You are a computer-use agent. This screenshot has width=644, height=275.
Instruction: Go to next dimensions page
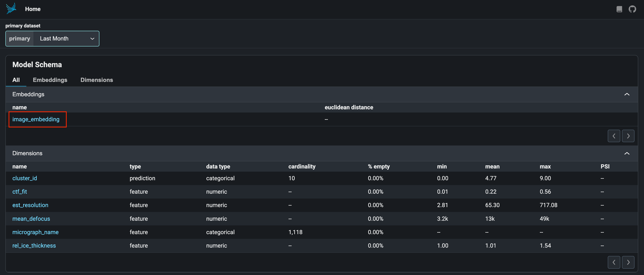point(628,262)
